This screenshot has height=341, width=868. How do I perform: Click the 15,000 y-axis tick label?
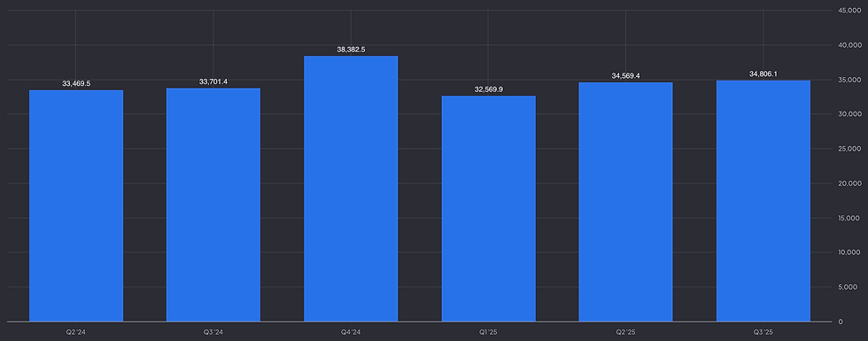click(849, 218)
